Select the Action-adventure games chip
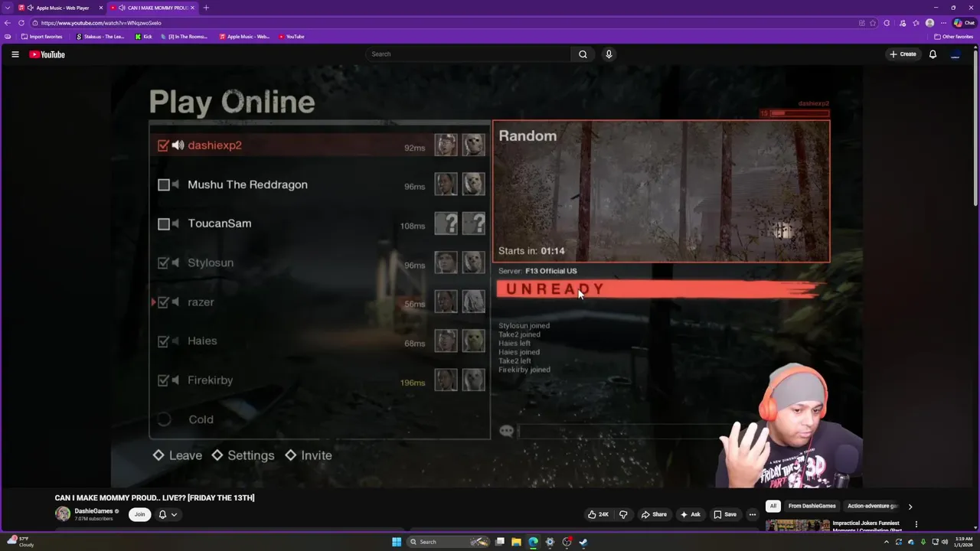The height and width of the screenshot is (551, 980). [x=871, y=506]
